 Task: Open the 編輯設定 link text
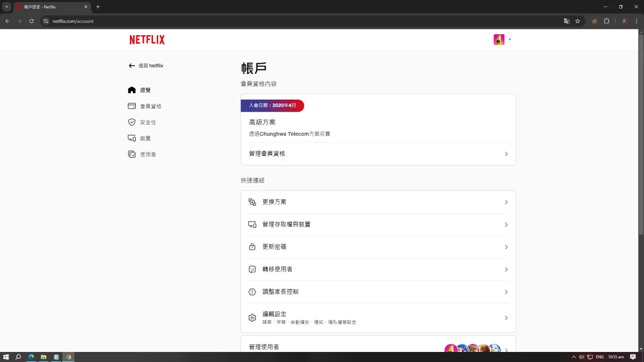point(274,314)
